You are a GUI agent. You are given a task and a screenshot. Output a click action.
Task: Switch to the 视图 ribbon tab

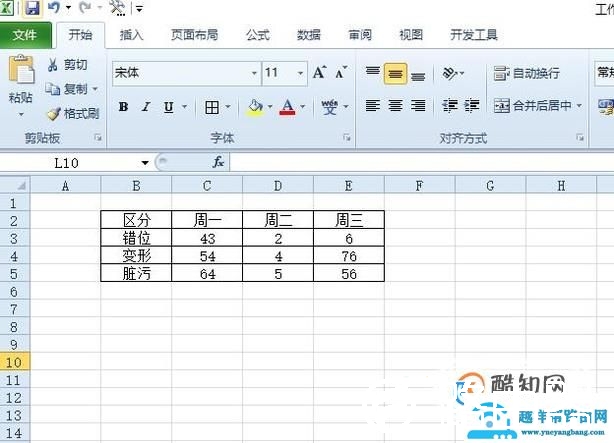point(411,35)
